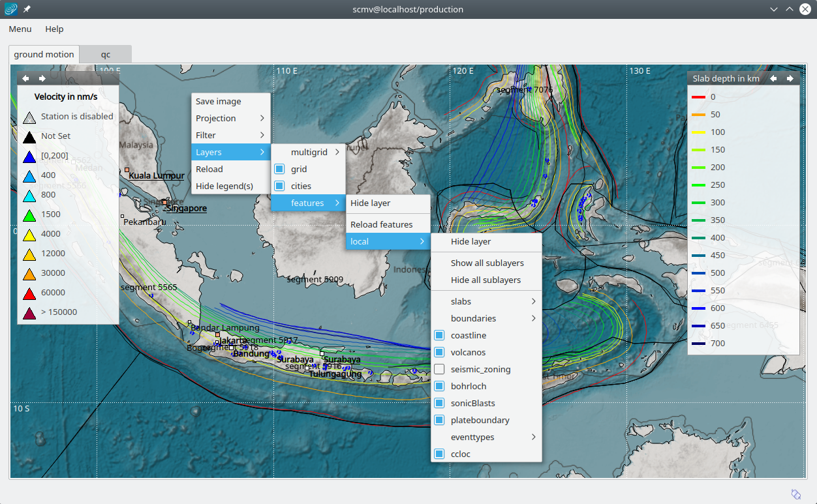Click the connection status icon at bottom right

(x=795, y=494)
